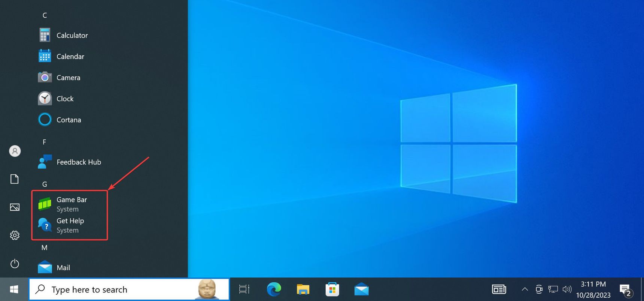The height and width of the screenshot is (301, 644).
Task: Launch Cortana from its ring icon
Action: (45, 120)
